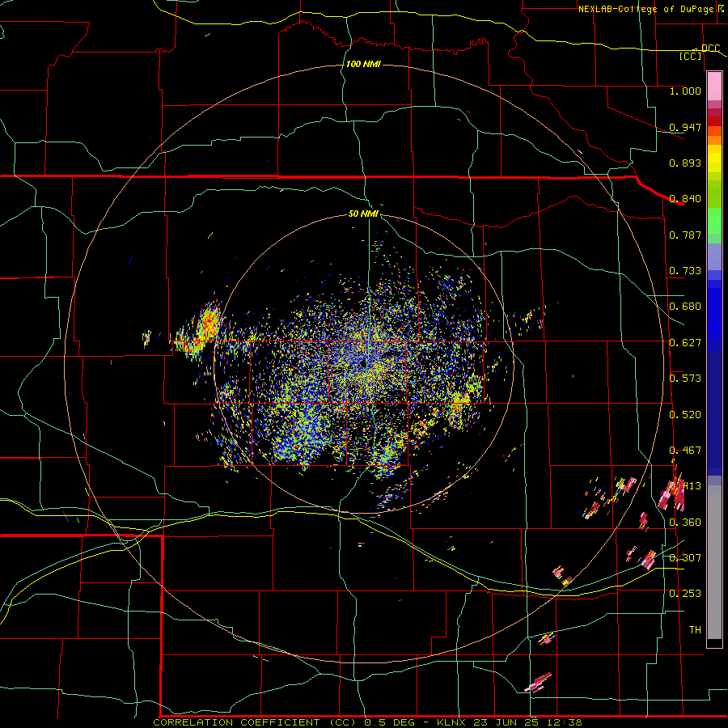Click the gray segment at the bottom of the color bar
Image resolution: width=728 pixels, height=728 pixels.
coord(714,562)
